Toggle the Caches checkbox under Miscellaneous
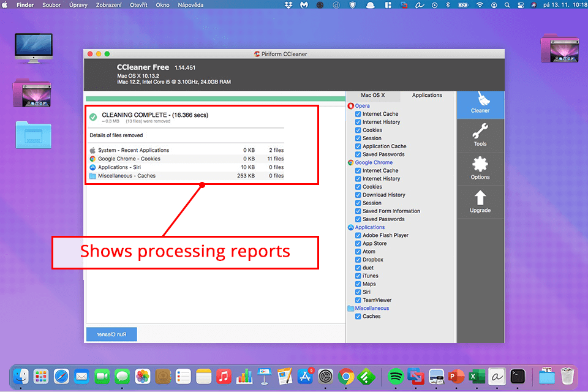 (358, 316)
